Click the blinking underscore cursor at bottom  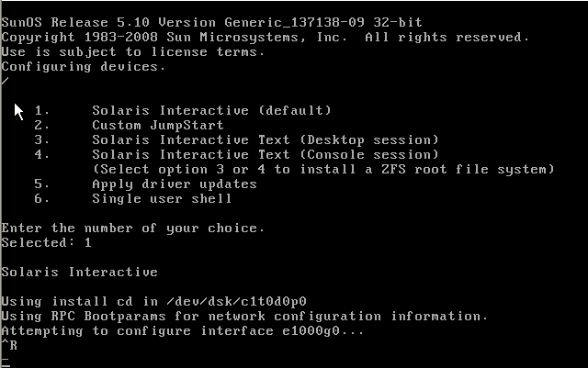coord(5,362)
